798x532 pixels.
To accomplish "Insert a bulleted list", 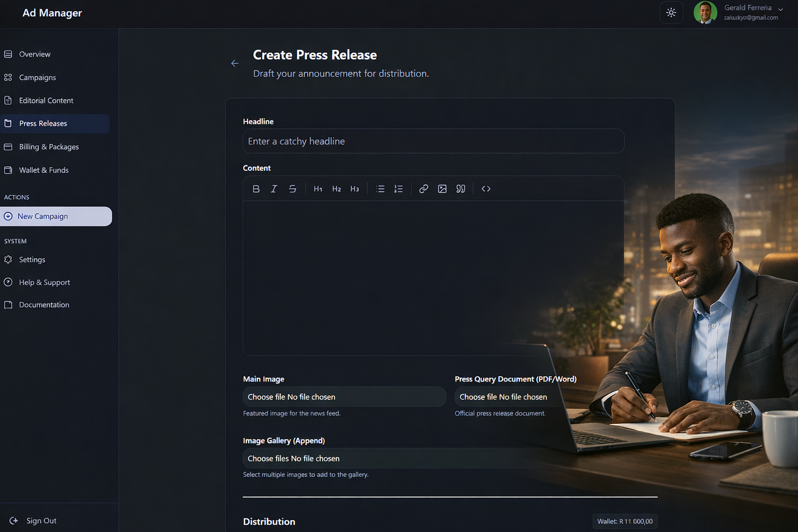I will click(x=380, y=189).
